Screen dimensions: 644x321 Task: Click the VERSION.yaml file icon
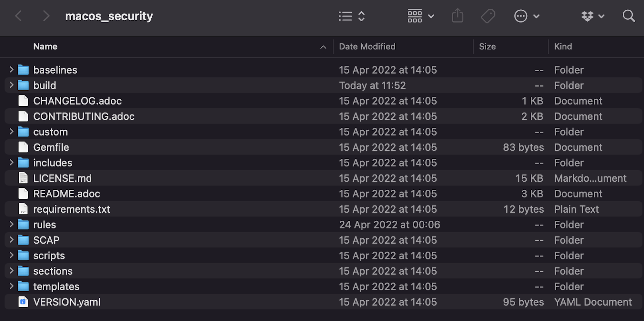[23, 302]
